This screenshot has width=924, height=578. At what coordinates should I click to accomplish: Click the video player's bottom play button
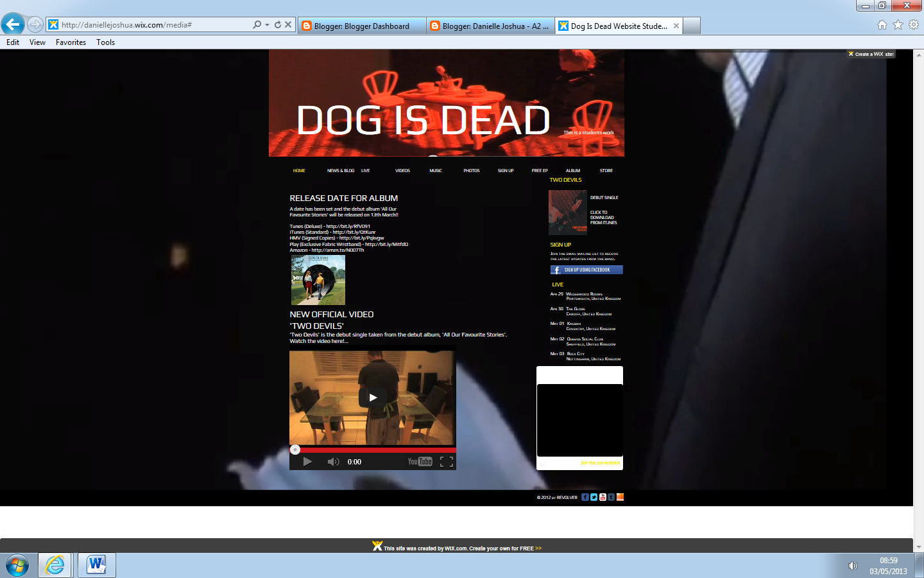click(x=307, y=462)
